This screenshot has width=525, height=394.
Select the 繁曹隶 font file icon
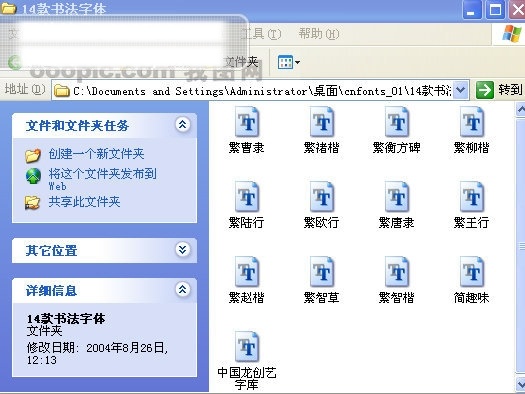(x=247, y=122)
